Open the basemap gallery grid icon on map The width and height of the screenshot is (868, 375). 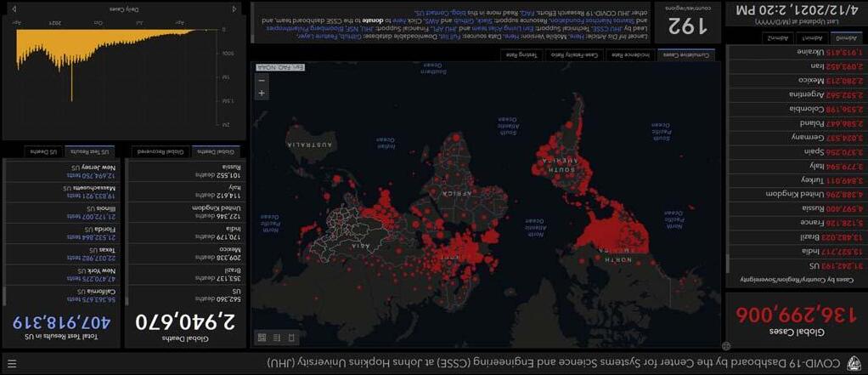262,337
